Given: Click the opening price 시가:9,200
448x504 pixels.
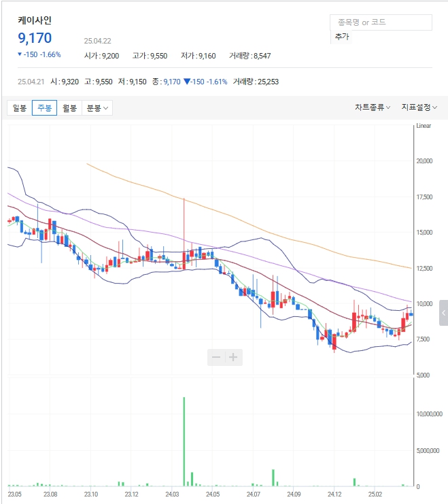Looking at the screenshot, I should 101,56.
